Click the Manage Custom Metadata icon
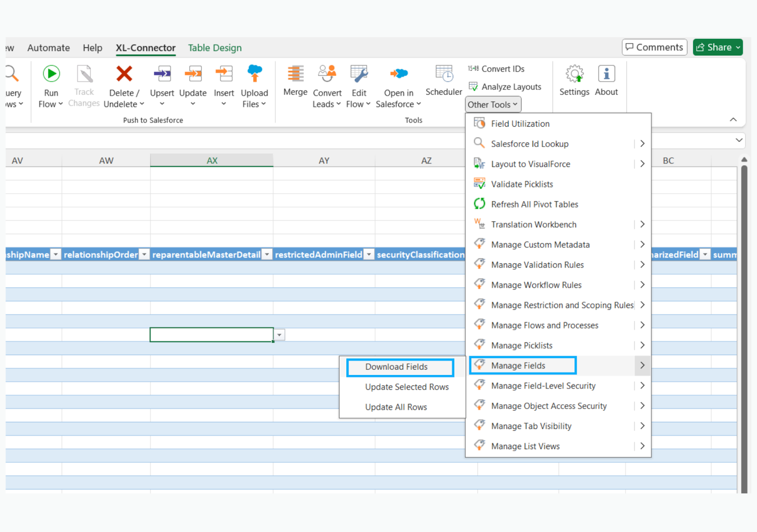This screenshot has height=532, width=757. pyautogui.click(x=479, y=244)
